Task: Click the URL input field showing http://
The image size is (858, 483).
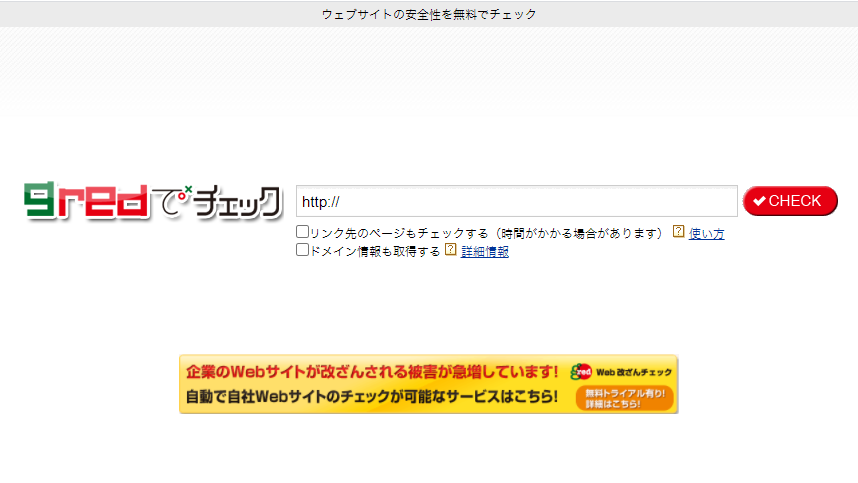Action: (x=517, y=201)
